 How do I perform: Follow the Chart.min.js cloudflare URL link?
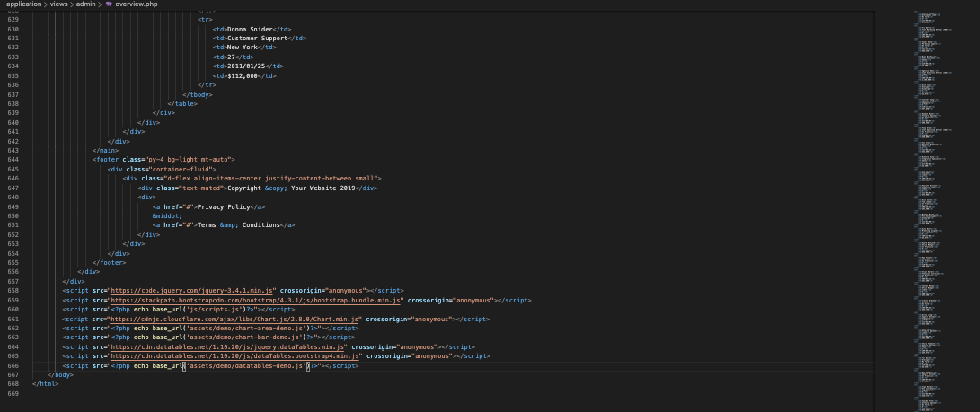pyautogui.click(x=235, y=319)
